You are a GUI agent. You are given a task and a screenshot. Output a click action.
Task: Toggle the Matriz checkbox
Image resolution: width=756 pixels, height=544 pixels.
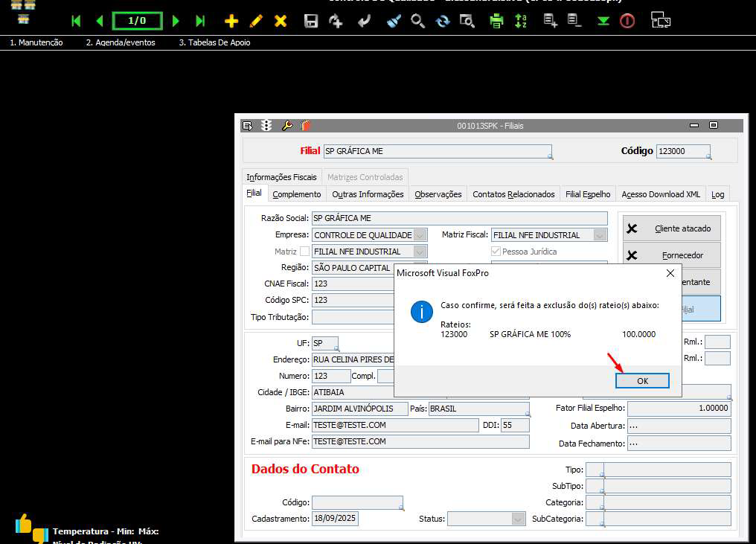coord(304,252)
